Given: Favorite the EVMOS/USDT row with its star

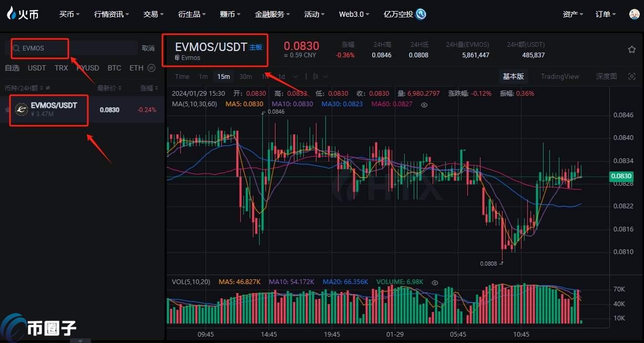Looking at the screenshot, I should (x=7, y=110).
